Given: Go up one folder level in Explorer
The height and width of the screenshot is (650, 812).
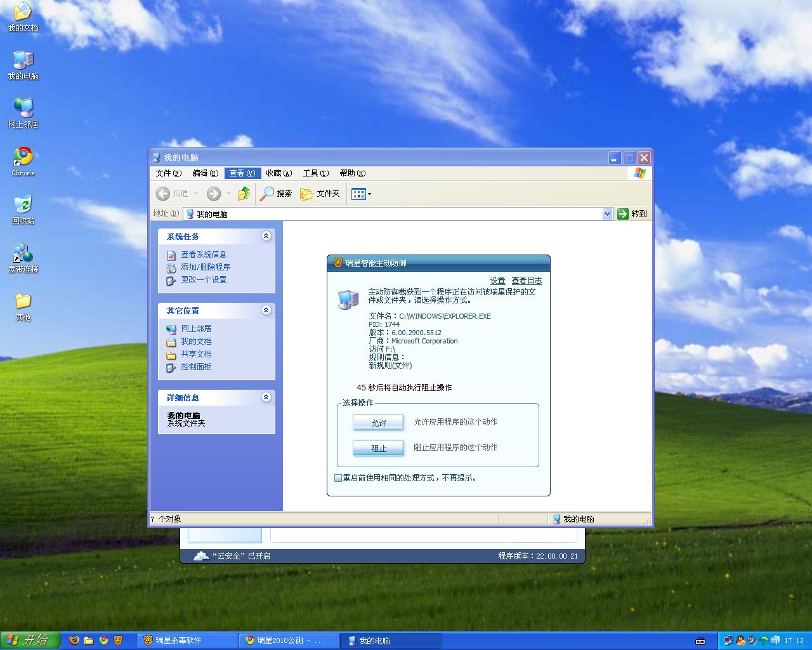Looking at the screenshot, I should (244, 194).
